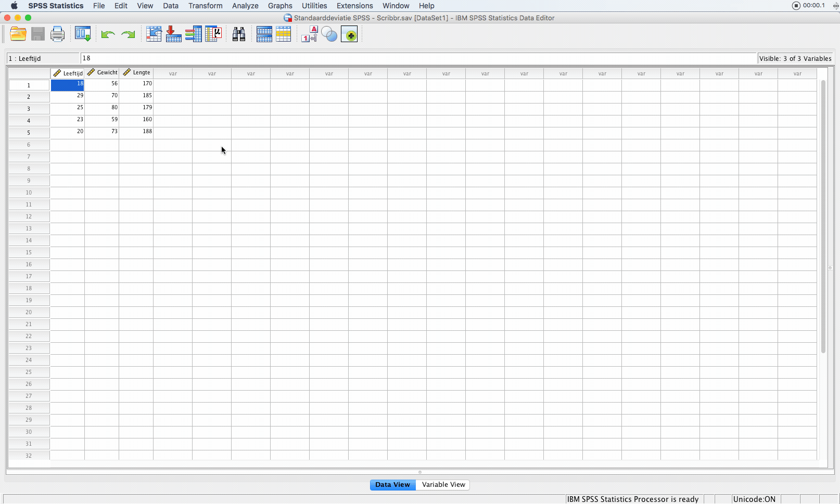Click the Lengte cell with value 185
The width and height of the screenshot is (840, 504).
(x=136, y=97)
